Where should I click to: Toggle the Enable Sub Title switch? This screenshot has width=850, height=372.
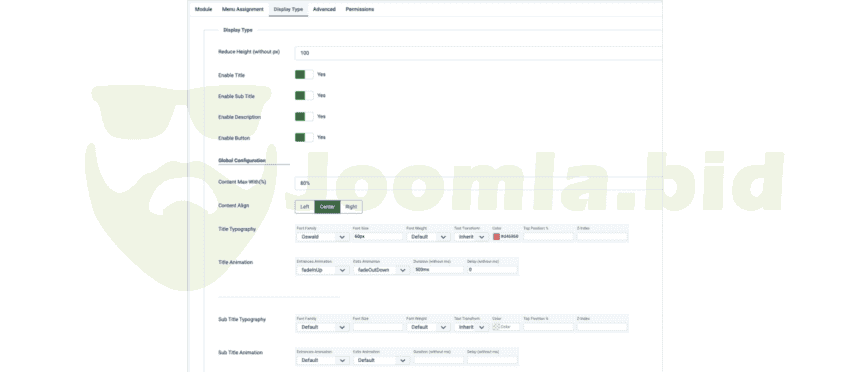[x=304, y=95]
